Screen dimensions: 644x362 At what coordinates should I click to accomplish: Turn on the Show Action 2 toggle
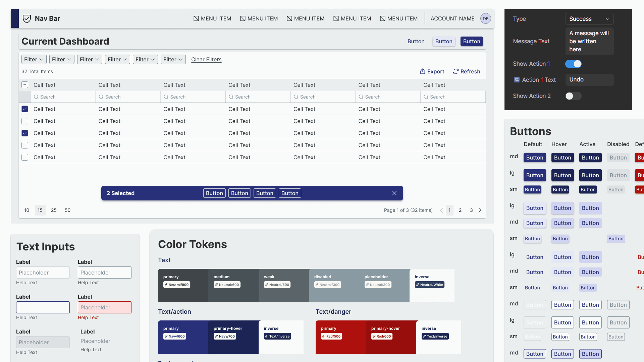tap(573, 96)
